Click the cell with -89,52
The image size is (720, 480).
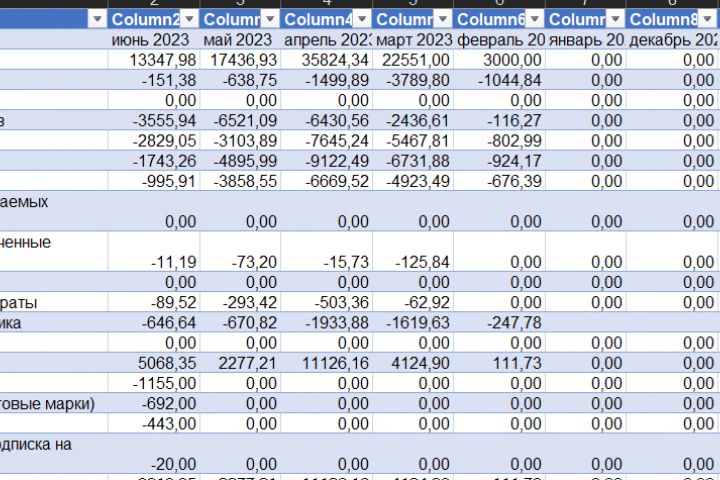[154, 302]
